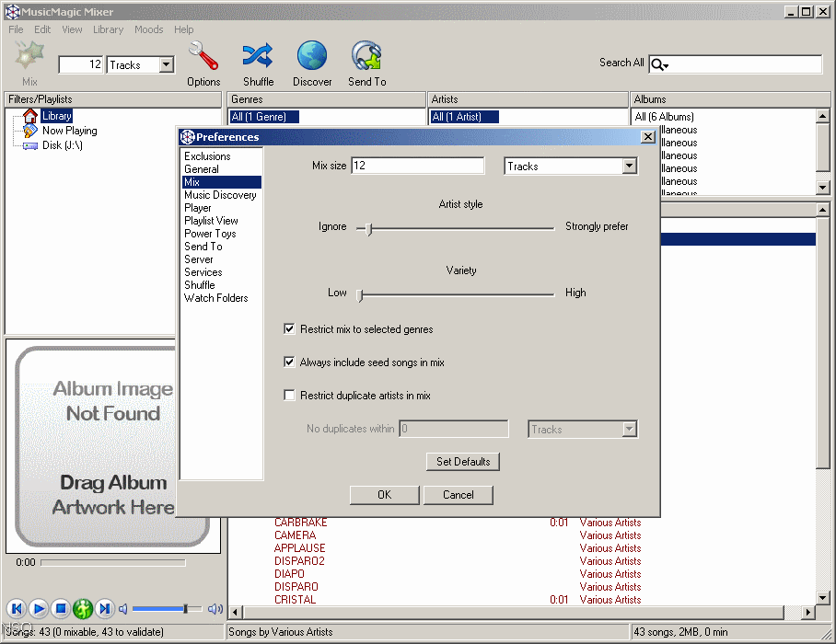Click the Disk (J:\) drive icon
The width and height of the screenshot is (836, 644).
tap(30, 145)
